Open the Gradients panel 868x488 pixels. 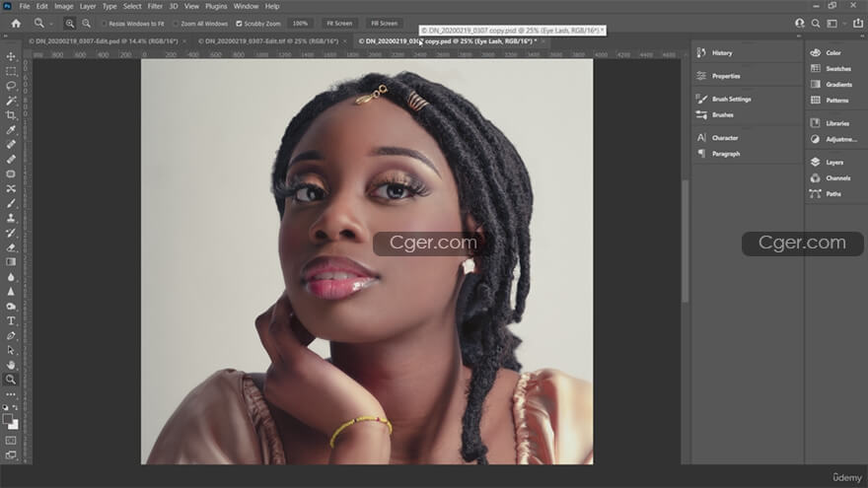[831, 84]
